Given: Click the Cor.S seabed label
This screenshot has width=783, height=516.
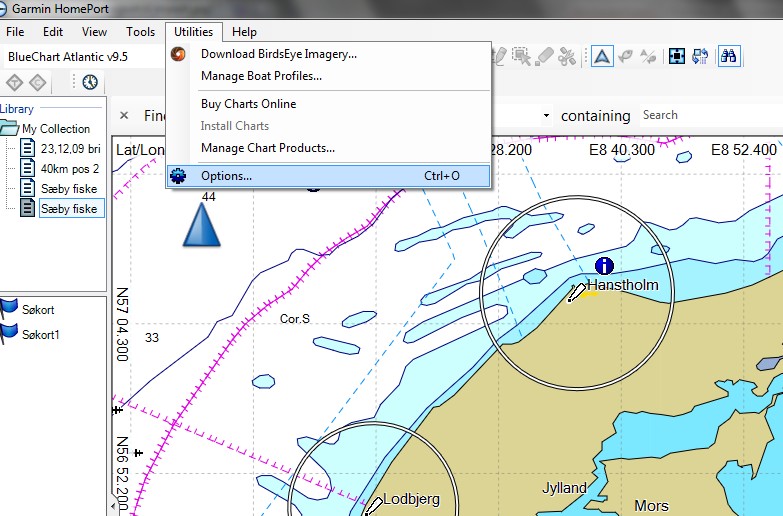Looking at the screenshot, I should point(295,319).
